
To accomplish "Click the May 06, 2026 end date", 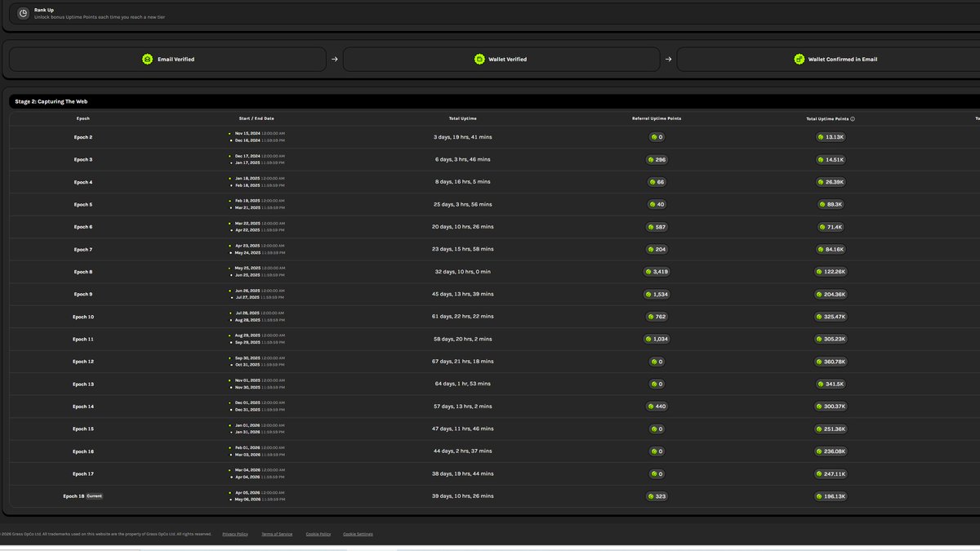I will pos(247,500).
